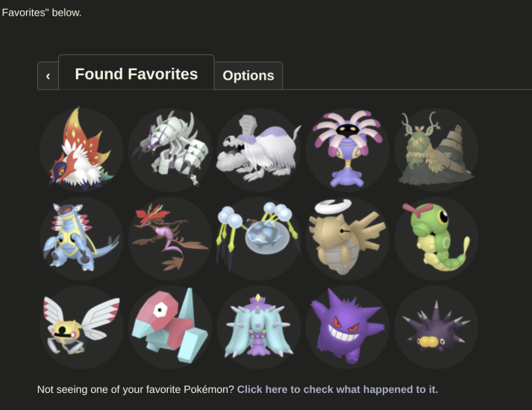Open the Options tab

248,75
